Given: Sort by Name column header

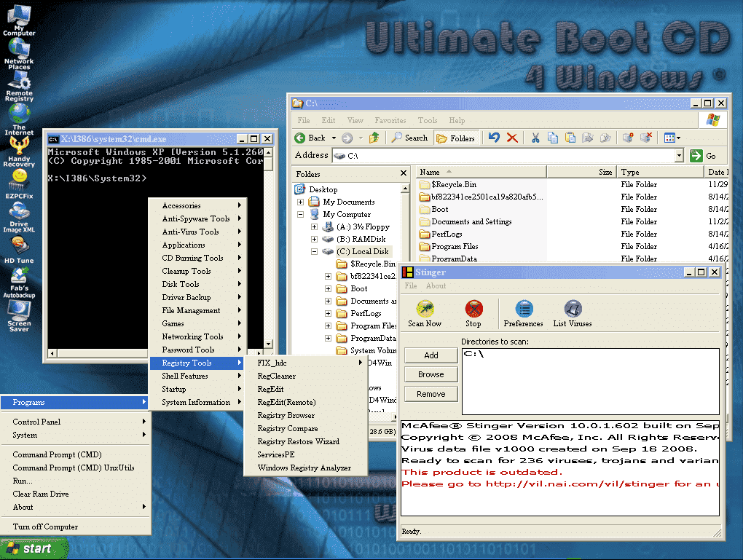Looking at the screenshot, I should click(x=481, y=172).
